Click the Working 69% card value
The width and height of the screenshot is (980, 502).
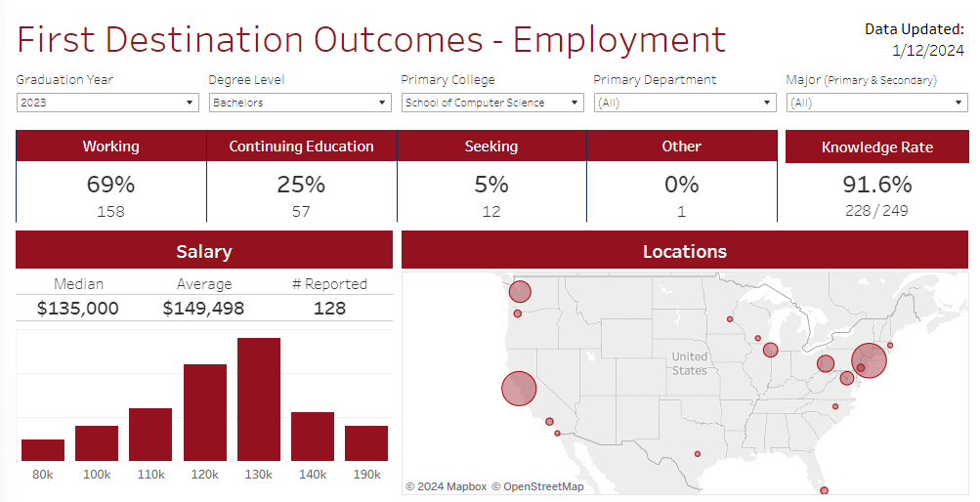click(x=110, y=185)
